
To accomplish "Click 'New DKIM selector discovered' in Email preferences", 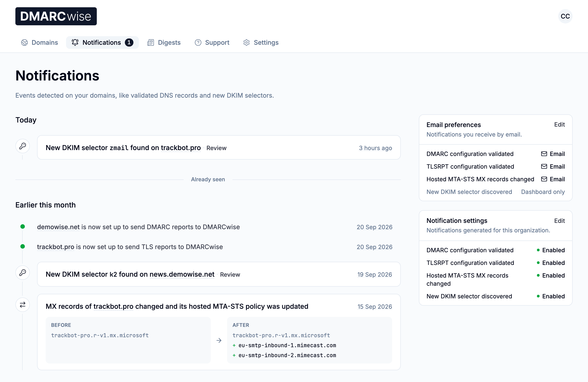I will (x=469, y=192).
